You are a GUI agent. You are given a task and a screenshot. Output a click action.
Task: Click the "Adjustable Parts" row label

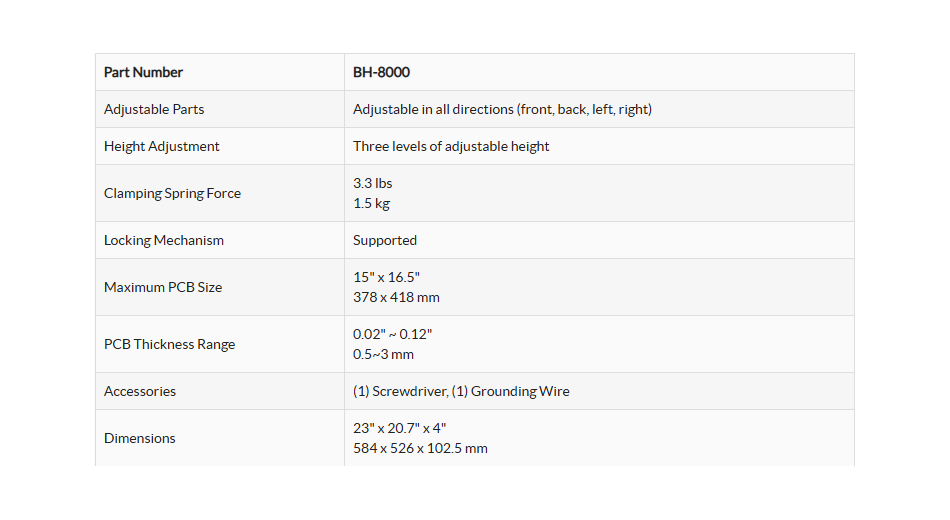pyautogui.click(x=154, y=109)
